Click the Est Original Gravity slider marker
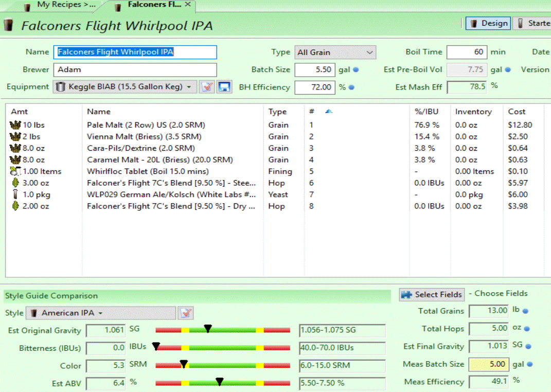The width and height of the screenshot is (551, 392). (208, 328)
